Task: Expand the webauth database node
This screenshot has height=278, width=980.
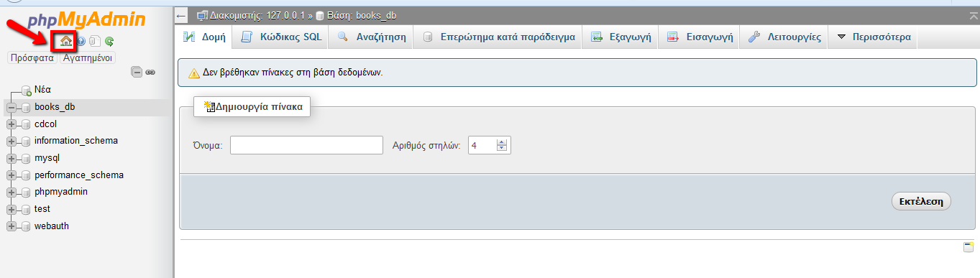Action: click(12, 227)
